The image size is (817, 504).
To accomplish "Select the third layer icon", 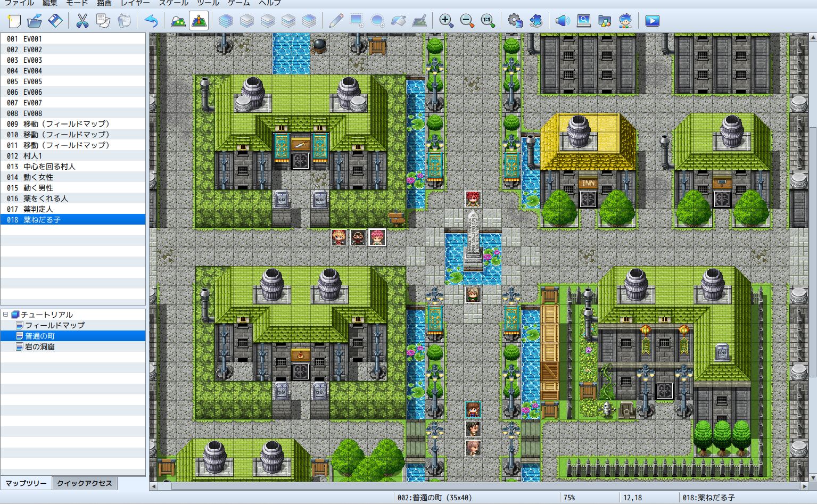I will coord(267,21).
